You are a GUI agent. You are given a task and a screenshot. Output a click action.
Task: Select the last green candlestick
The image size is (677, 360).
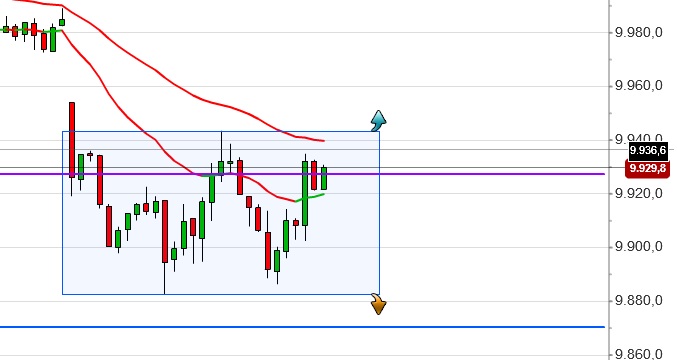pos(324,178)
